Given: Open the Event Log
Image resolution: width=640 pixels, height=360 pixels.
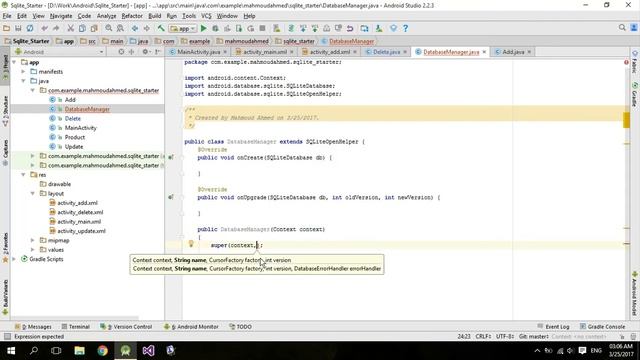Looking at the screenshot, I should pos(553,327).
